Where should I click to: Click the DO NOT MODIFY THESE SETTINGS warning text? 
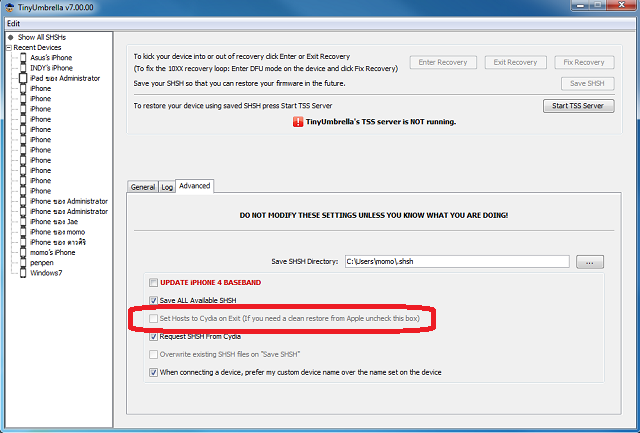pyautogui.click(x=374, y=215)
